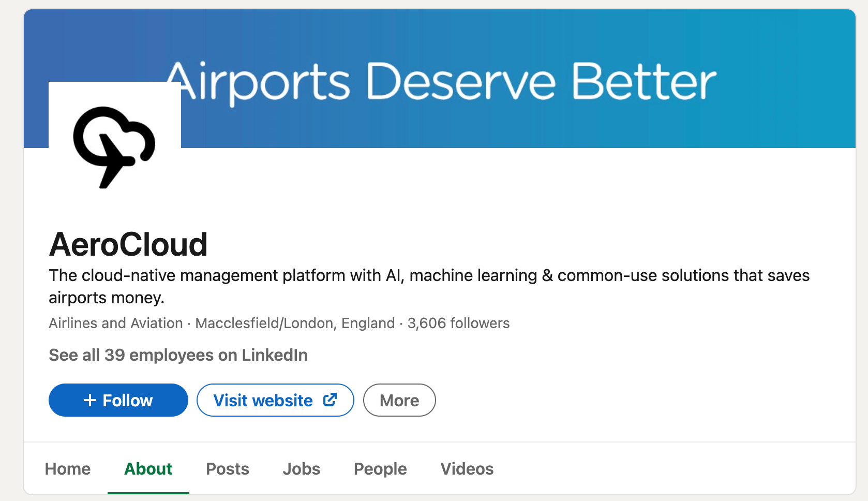Click the 3,606 followers text
Image resolution: width=868 pixels, height=501 pixels.
pyautogui.click(x=458, y=323)
